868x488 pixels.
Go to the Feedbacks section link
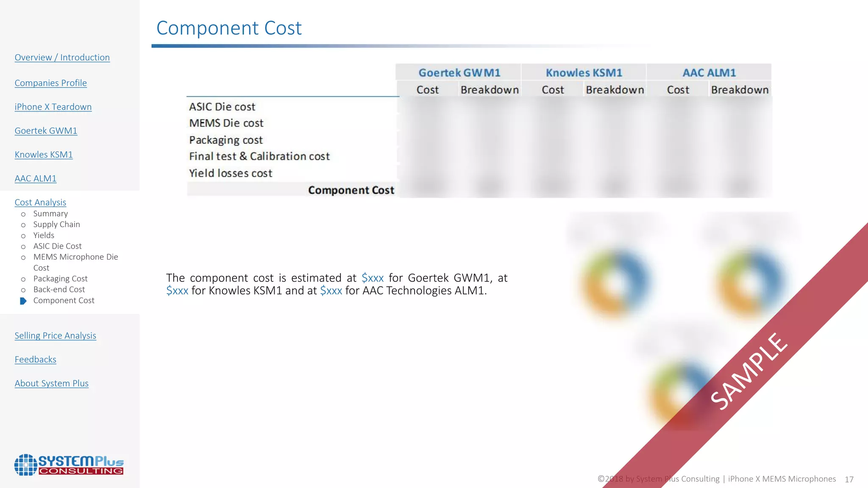(x=35, y=359)
